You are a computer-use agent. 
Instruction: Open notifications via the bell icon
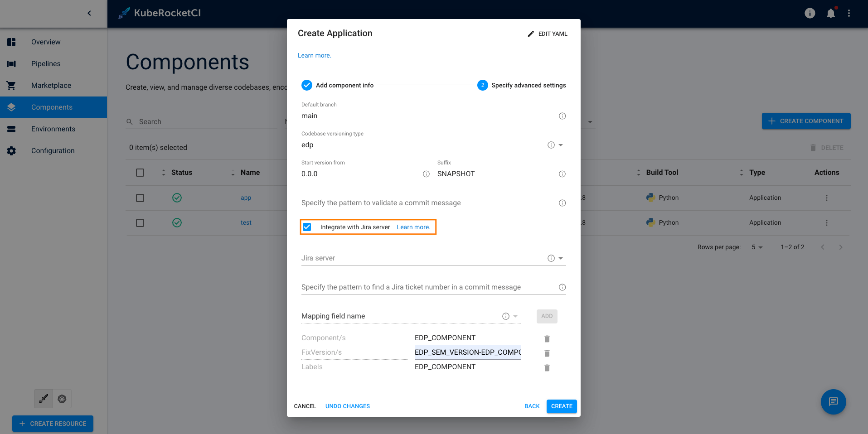tap(830, 13)
